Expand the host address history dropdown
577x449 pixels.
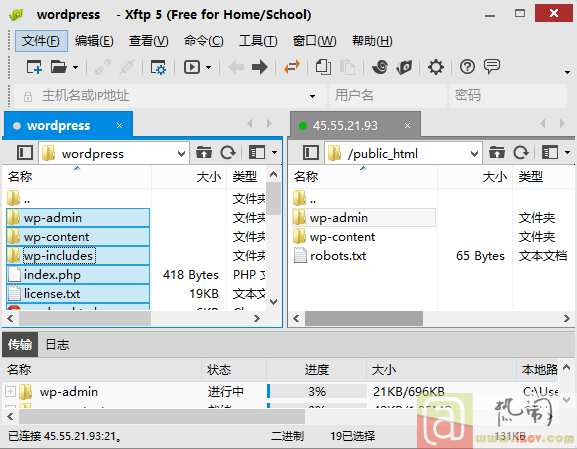pyautogui.click(x=312, y=96)
